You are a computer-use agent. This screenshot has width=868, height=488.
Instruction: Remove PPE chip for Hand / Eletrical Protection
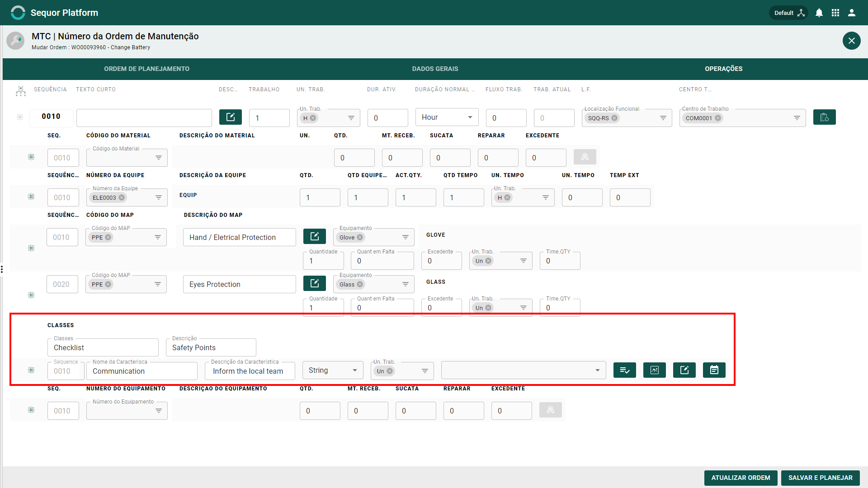(108, 237)
